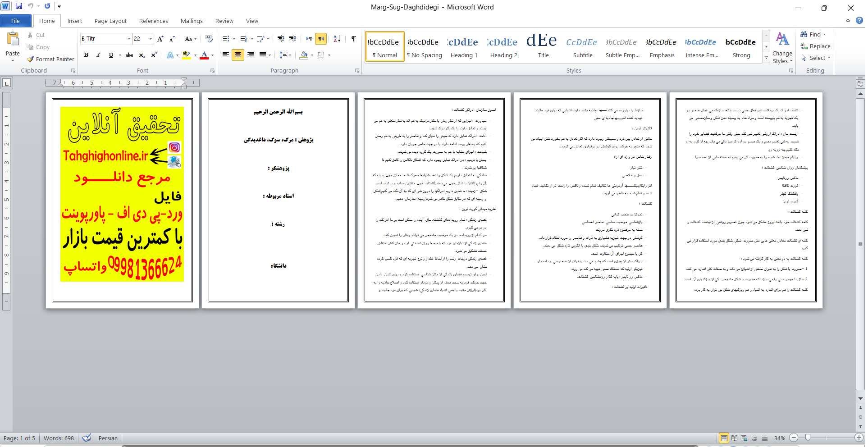Click the Cut scissors icon
Viewport: 868px width, 447px height.
pyautogui.click(x=30, y=35)
